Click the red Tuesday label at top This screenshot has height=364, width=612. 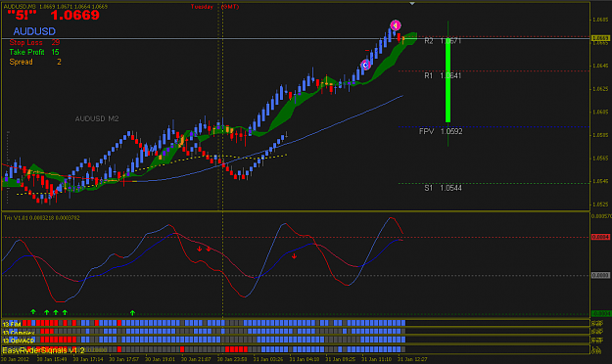click(x=202, y=7)
